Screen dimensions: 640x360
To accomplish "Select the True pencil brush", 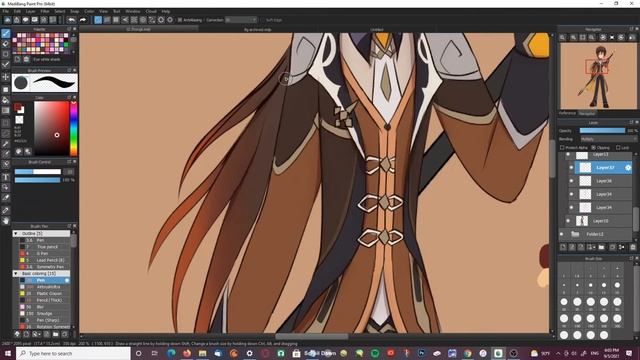I will pyautogui.click(x=45, y=247).
